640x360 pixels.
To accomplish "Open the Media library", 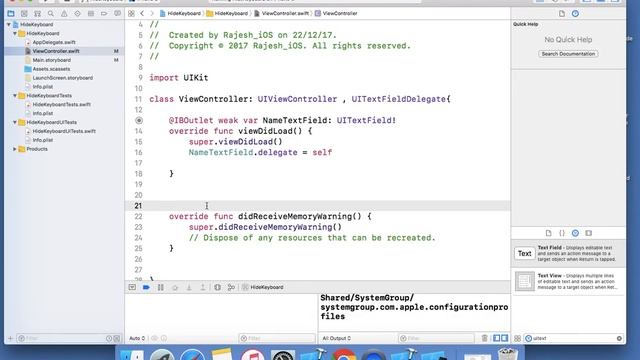I will (589, 233).
